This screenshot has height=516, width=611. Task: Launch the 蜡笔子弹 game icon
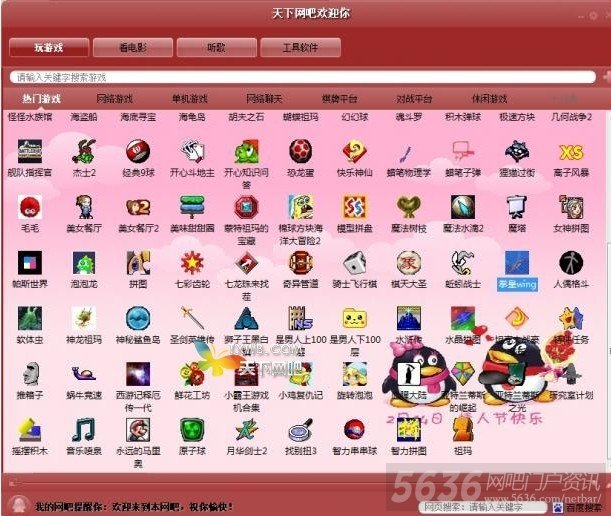[x=463, y=151]
